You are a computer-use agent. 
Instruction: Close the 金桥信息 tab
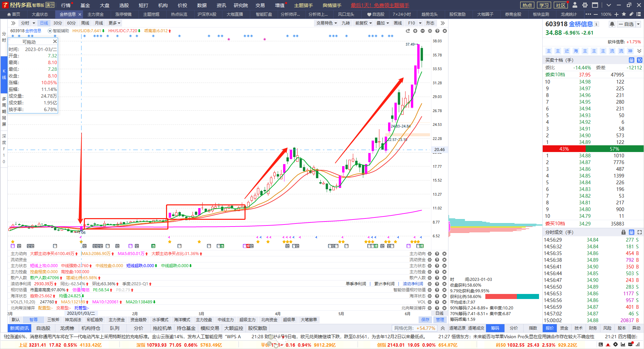(x=79, y=14)
